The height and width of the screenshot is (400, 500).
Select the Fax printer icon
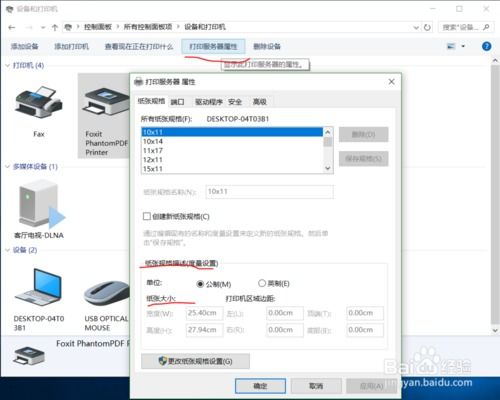click(39, 102)
